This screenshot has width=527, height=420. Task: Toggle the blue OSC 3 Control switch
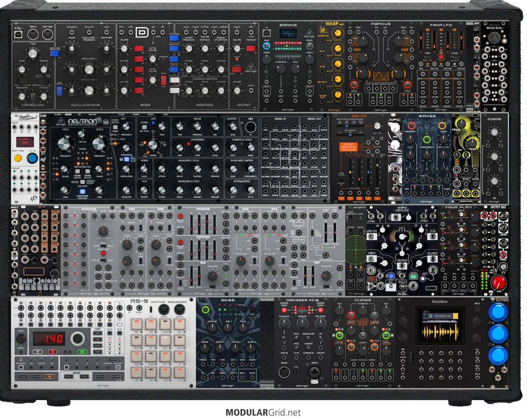tap(59, 91)
